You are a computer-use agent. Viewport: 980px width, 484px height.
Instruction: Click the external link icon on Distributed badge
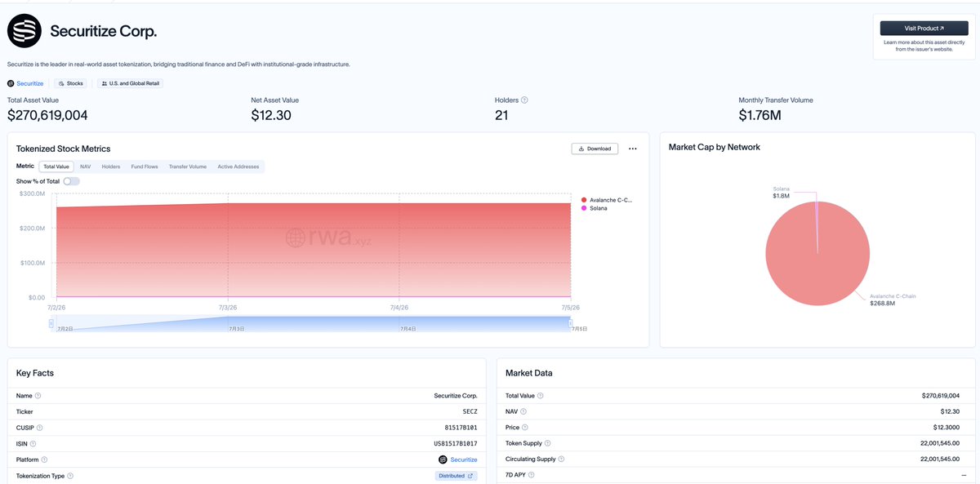tap(470, 476)
